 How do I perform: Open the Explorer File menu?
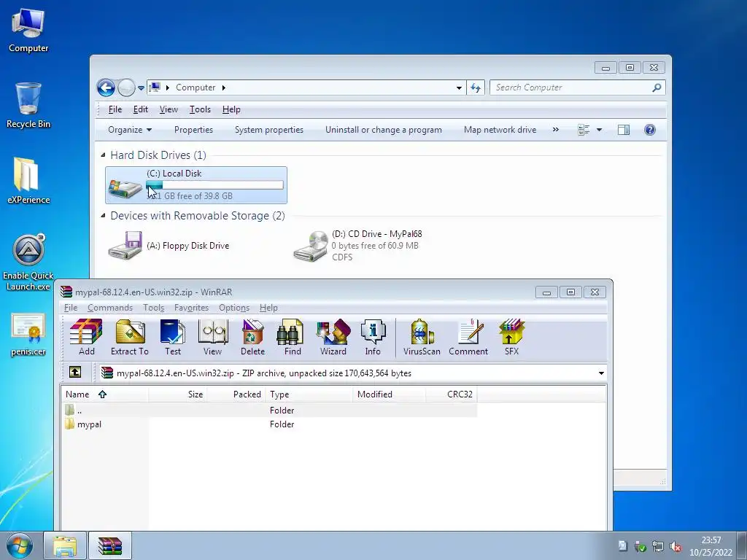click(115, 109)
